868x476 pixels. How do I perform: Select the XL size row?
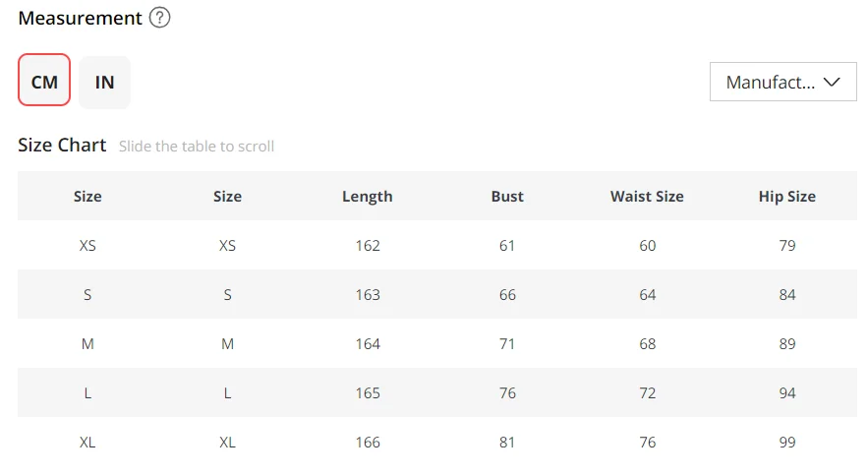(87, 442)
